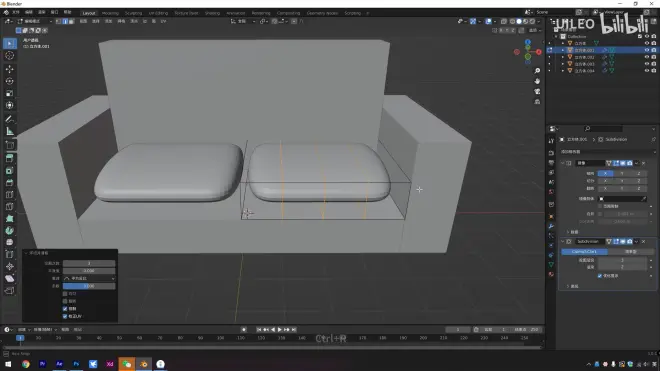Open the Render properties tab
The height and width of the screenshot is (371, 660).
pyautogui.click(x=551, y=153)
